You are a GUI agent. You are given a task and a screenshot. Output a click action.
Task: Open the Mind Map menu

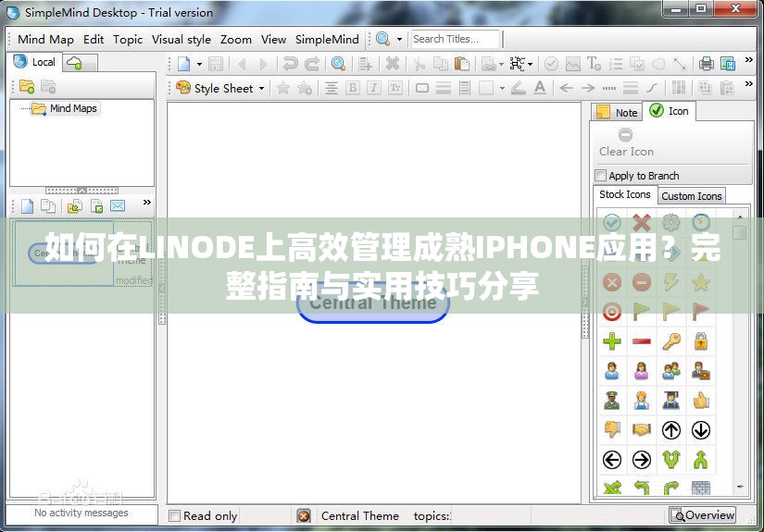click(x=45, y=40)
